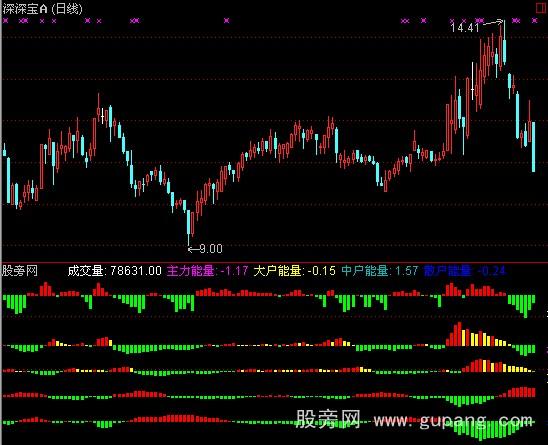Click the 大户能量: -0.15 indicator label
The width and height of the screenshot is (548, 445).
295,271
